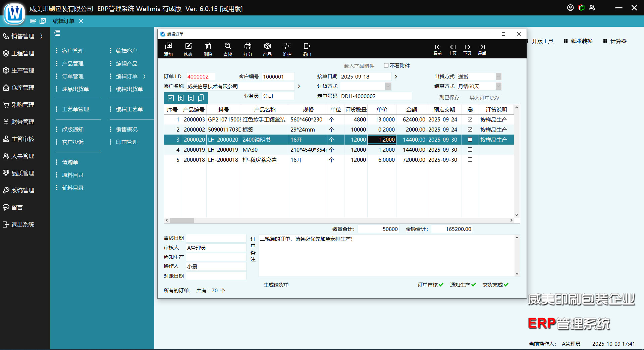Check urgent box for product 2000019 row
Image resolution: width=644 pixels, height=350 pixels.
pyautogui.click(x=470, y=150)
